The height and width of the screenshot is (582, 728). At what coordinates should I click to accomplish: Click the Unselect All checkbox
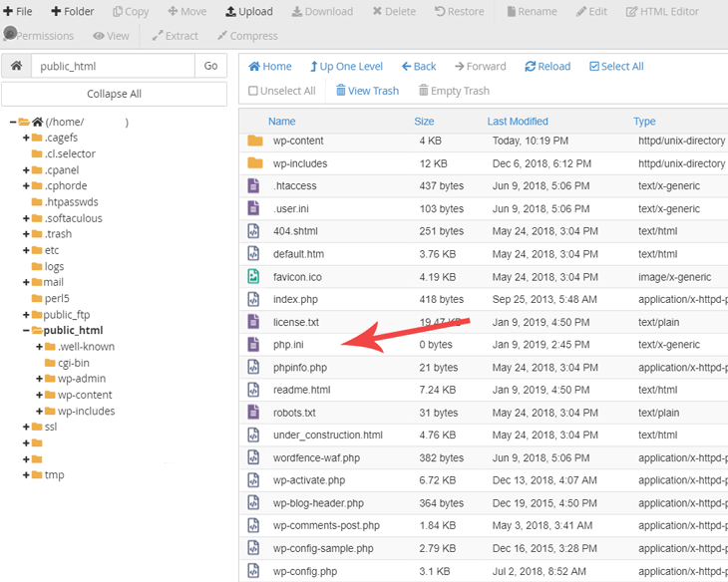pyautogui.click(x=253, y=91)
